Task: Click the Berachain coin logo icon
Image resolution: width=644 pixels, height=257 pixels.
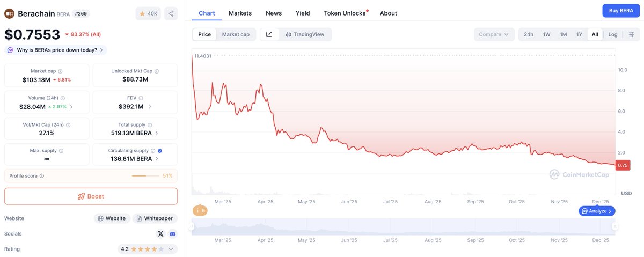Action: pos(10,13)
